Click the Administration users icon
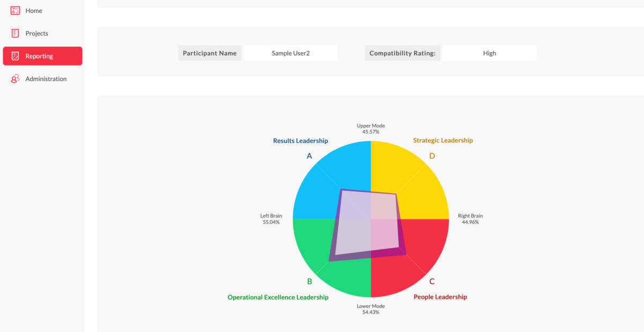 [x=15, y=79]
